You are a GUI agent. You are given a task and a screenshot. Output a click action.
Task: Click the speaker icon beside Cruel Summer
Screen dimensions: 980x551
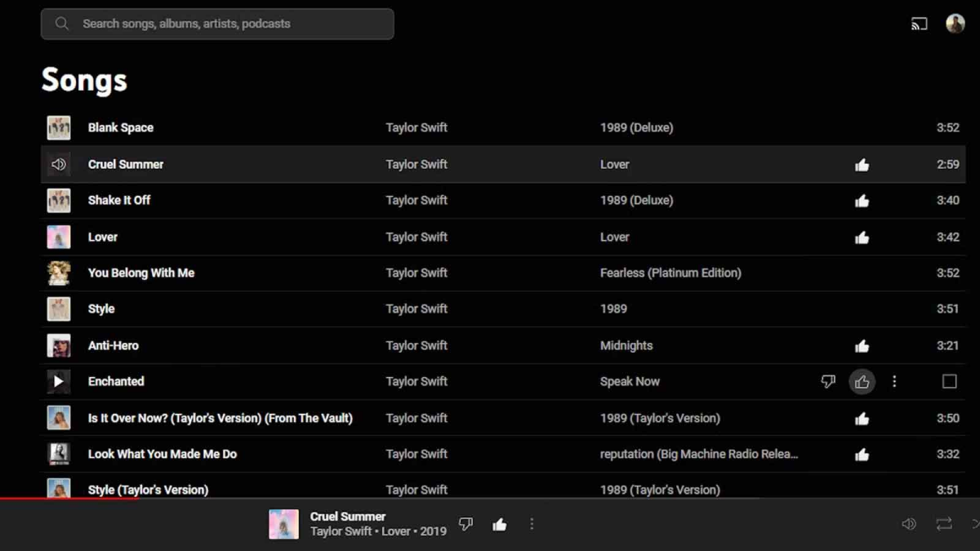pyautogui.click(x=58, y=164)
